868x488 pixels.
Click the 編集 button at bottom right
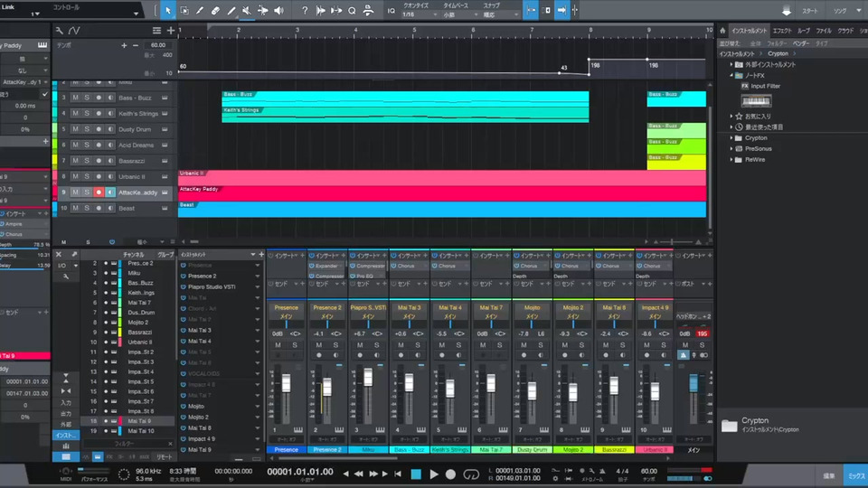click(829, 474)
